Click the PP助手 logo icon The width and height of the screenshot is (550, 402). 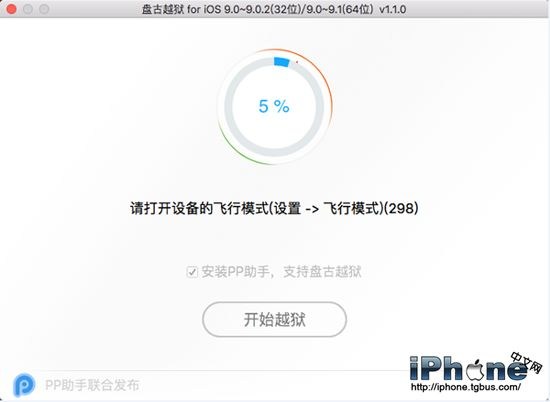pos(24,385)
